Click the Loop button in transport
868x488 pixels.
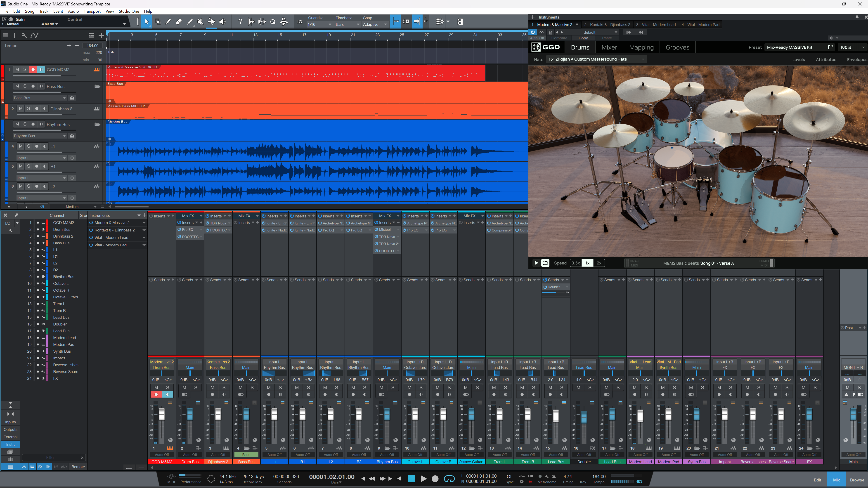[x=449, y=479]
